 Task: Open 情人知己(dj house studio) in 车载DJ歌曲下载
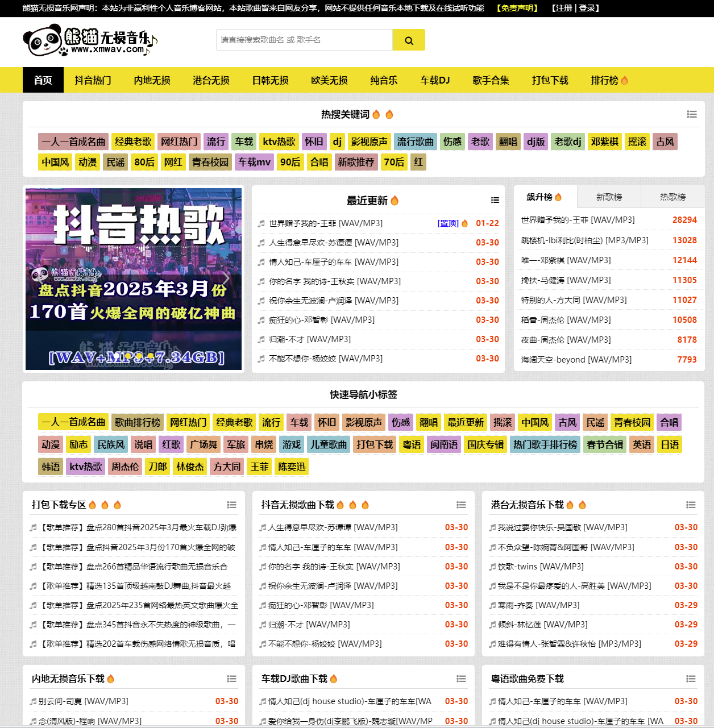click(x=350, y=701)
